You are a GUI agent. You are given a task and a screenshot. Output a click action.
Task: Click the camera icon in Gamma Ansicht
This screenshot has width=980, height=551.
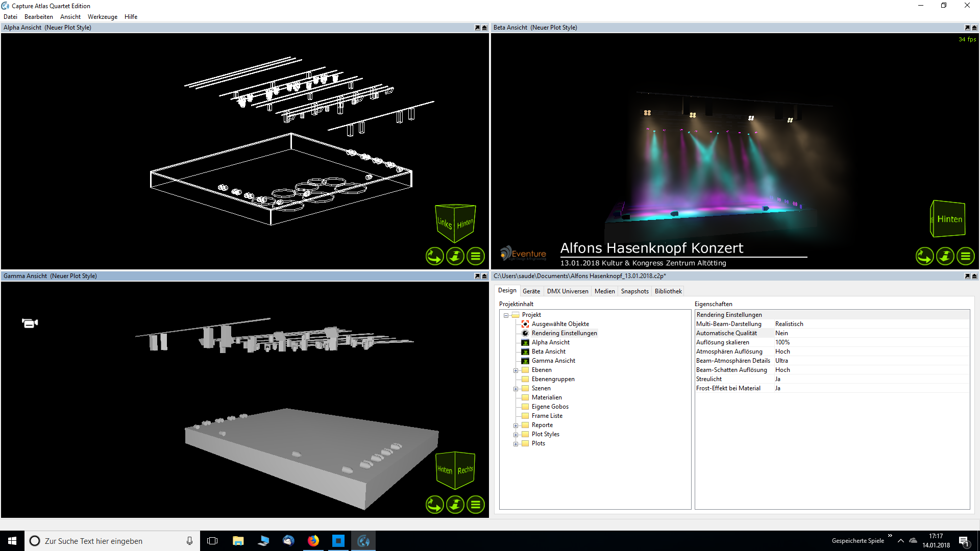(30, 323)
